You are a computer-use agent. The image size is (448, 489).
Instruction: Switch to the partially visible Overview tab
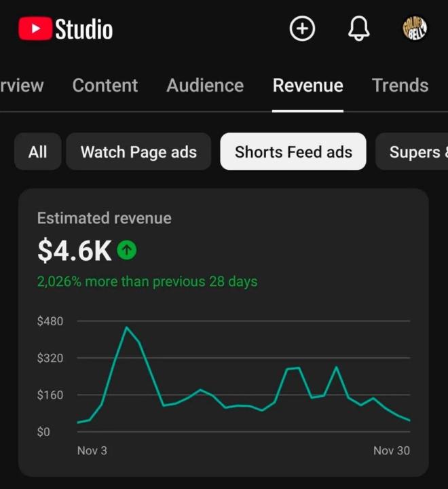coord(22,86)
